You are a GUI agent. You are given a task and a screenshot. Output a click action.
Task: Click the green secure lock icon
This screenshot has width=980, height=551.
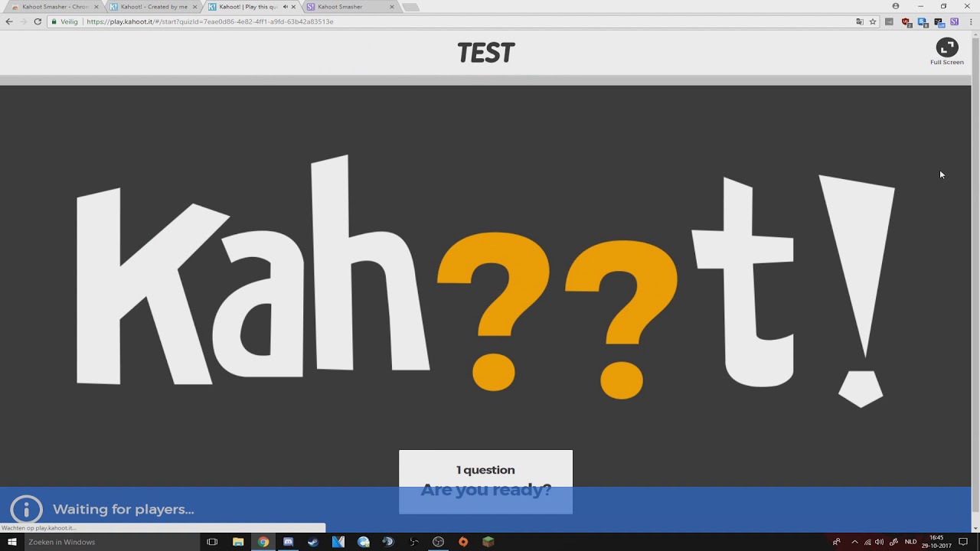tap(54, 21)
